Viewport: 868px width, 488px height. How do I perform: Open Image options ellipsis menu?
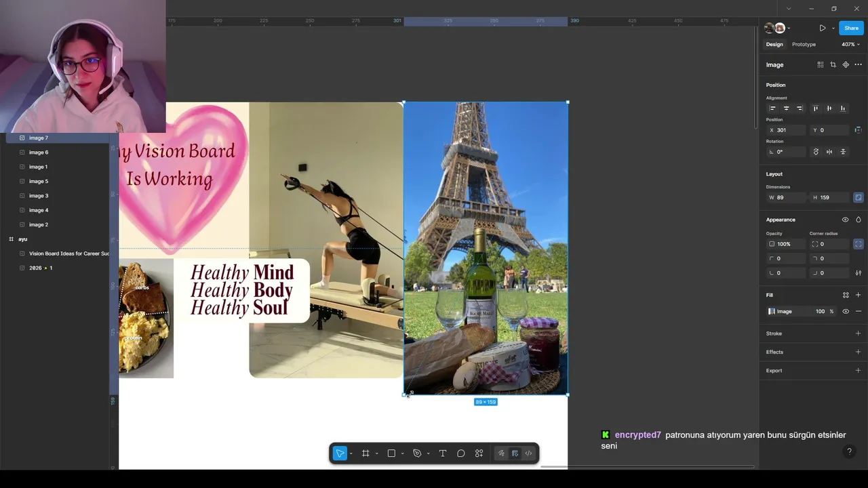(x=858, y=65)
